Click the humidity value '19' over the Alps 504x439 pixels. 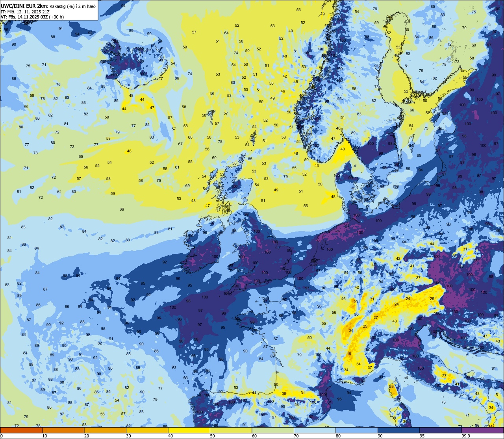349,354
